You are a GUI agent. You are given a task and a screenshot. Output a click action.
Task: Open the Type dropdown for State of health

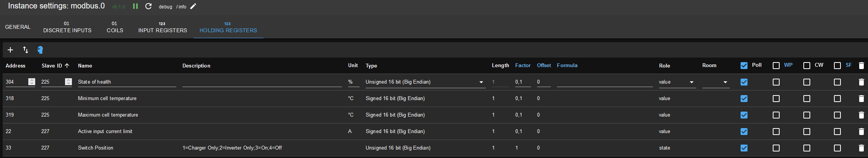425,82
